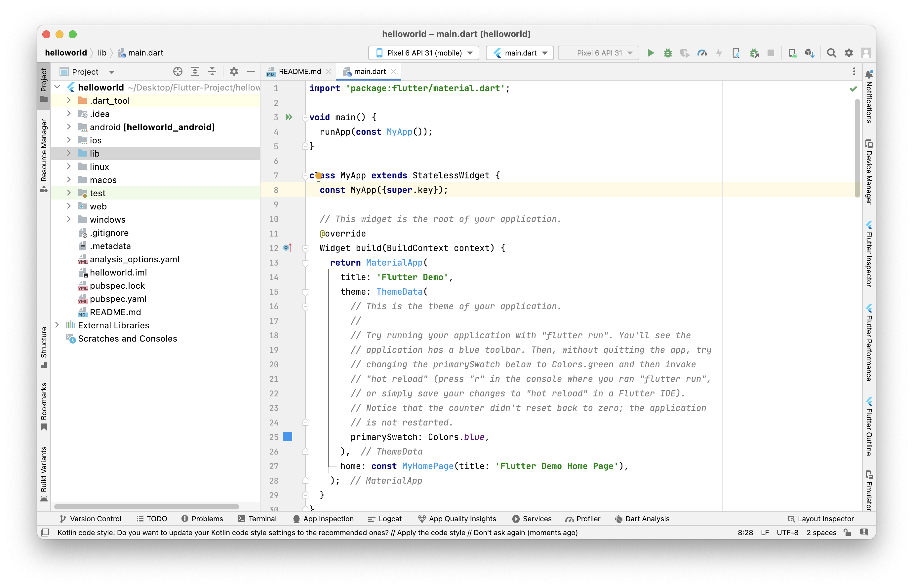Click the yellow intention bulb in the editor
The image size is (913, 588).
pos(319,176)
